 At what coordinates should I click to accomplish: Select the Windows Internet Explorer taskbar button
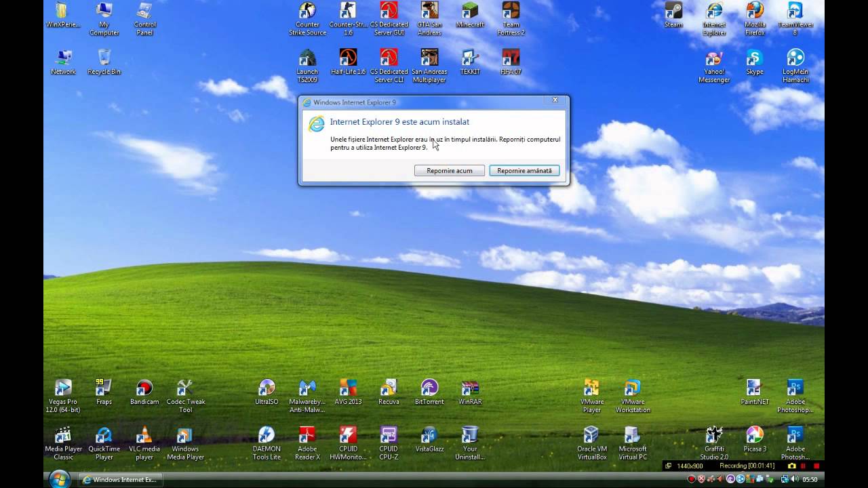120,480
